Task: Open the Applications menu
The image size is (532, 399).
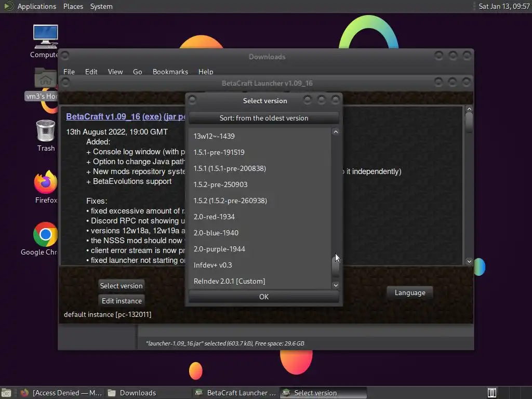Action: click(x=37, y=6)
